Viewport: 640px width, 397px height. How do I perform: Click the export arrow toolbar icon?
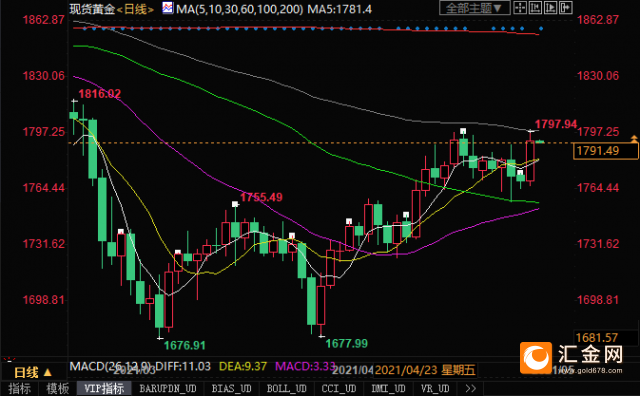point(566,8)
